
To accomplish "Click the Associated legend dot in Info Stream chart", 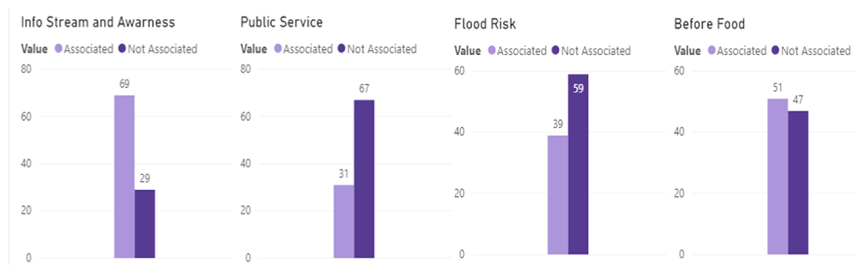I will coord(59,49).
